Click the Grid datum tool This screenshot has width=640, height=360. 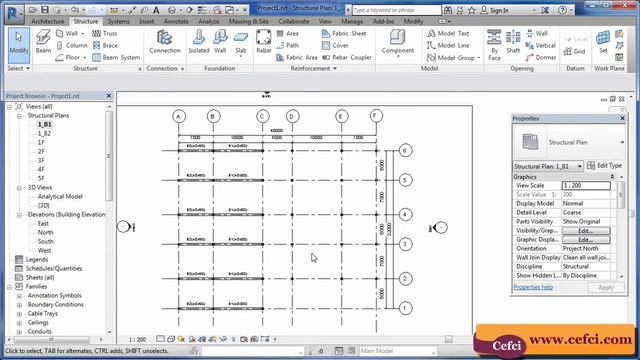pyautogui.click(x=575, y=51)
